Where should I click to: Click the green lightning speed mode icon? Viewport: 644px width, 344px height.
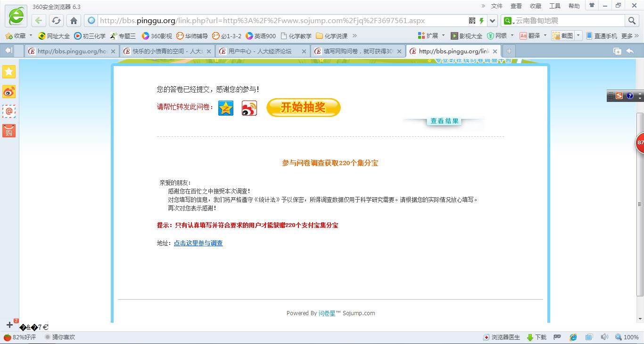click(481, 20)
